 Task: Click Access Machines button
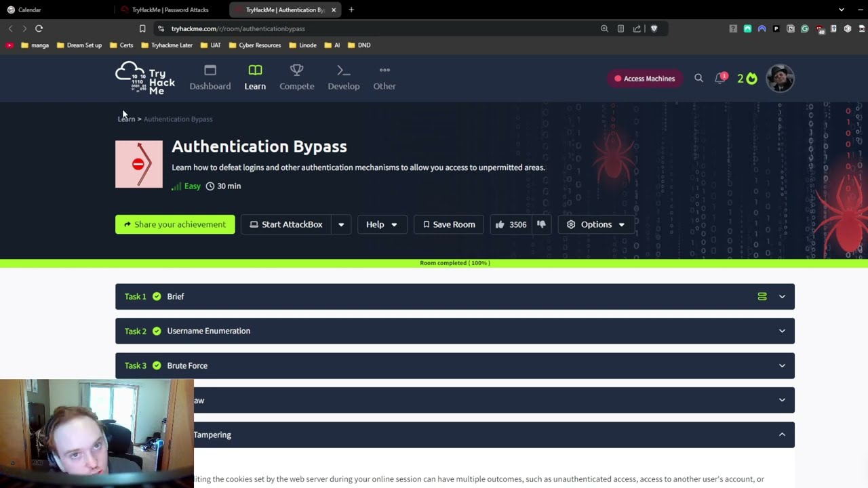[x=644, y=79]
